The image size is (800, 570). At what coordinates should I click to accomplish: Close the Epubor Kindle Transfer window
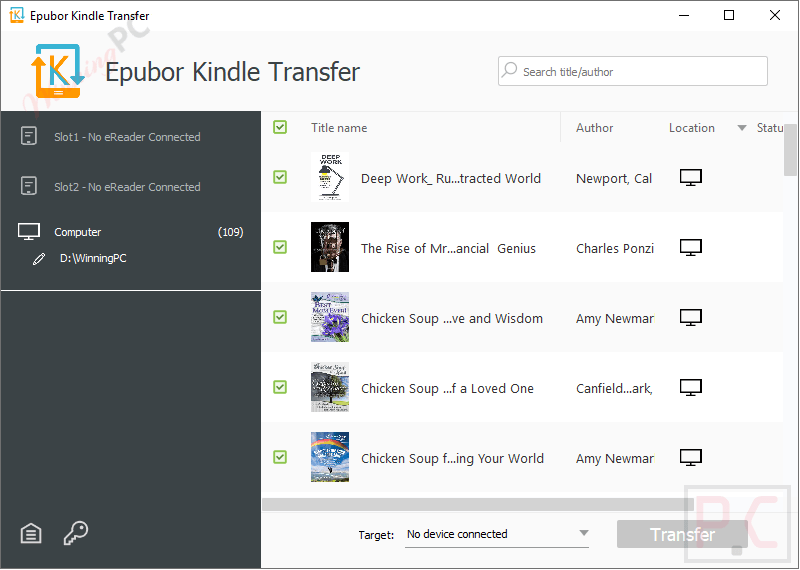774,15
